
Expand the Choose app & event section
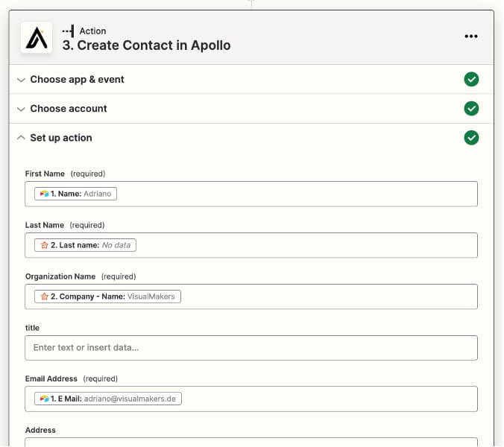(21, 80)
